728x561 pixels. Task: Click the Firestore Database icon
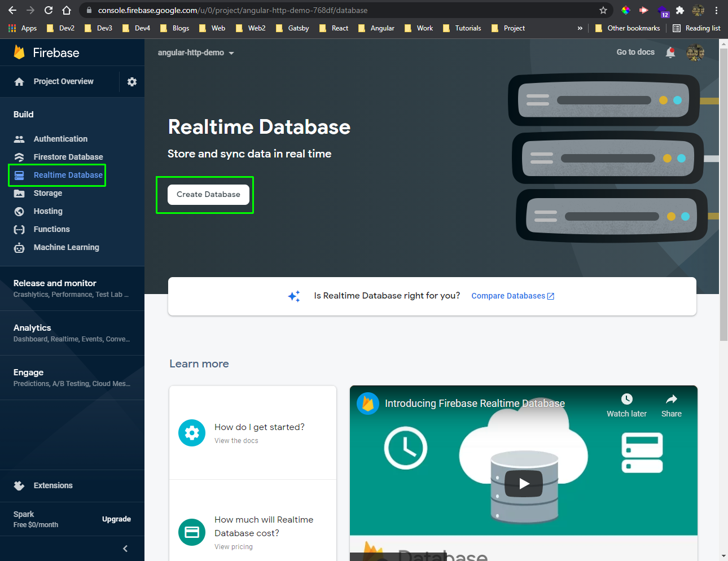[19, 157]
